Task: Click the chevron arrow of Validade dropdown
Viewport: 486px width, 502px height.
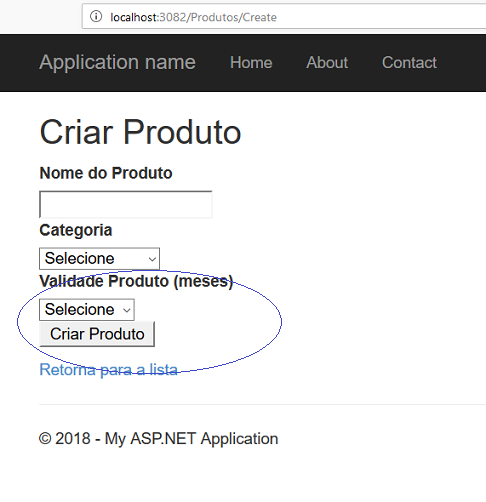Action: click(x=127, y=310)
